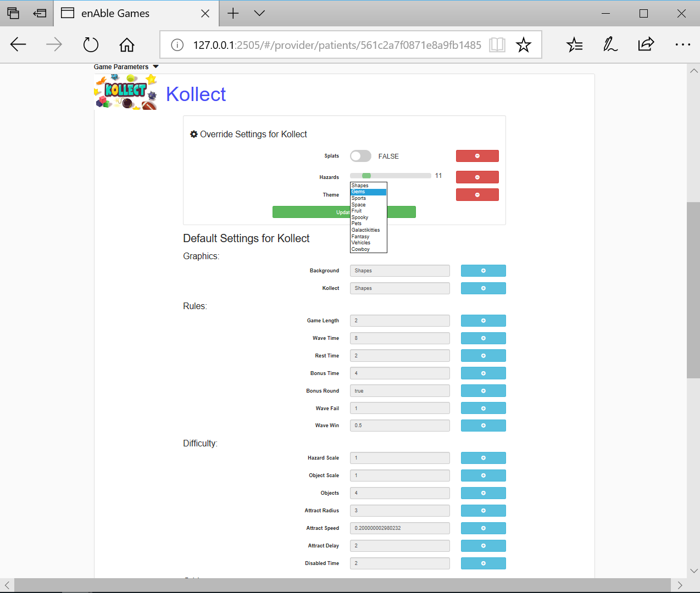Click the horizontal scrollbar thumb
Screen dimensions: 700x593
click(x=342, y=585)
